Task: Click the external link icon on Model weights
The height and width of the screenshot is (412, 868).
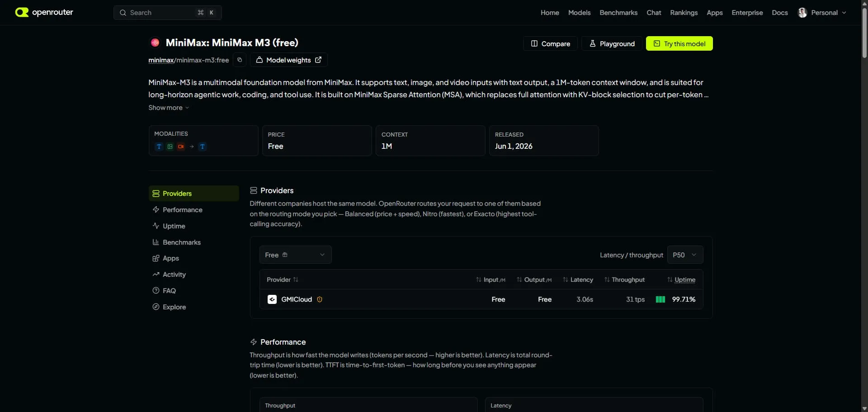Action: [318, 60]
